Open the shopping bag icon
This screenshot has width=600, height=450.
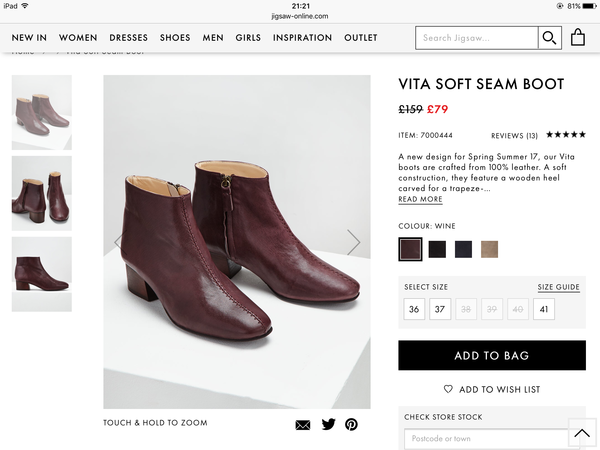(578, 38)
